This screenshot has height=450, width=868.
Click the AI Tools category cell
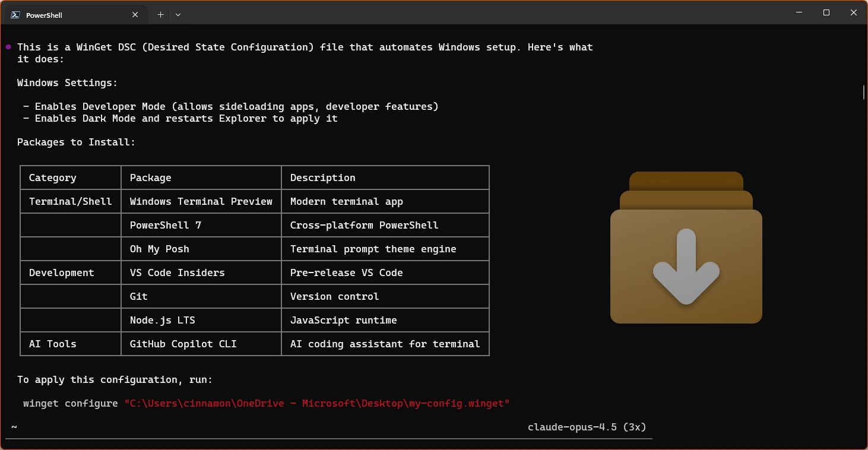pos(52,344)
